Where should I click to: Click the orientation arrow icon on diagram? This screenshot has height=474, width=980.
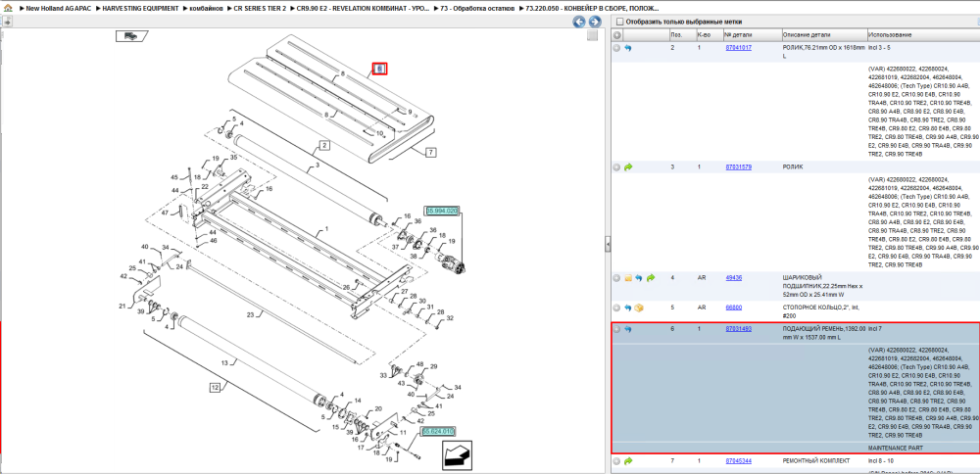[x=457, y=456]
